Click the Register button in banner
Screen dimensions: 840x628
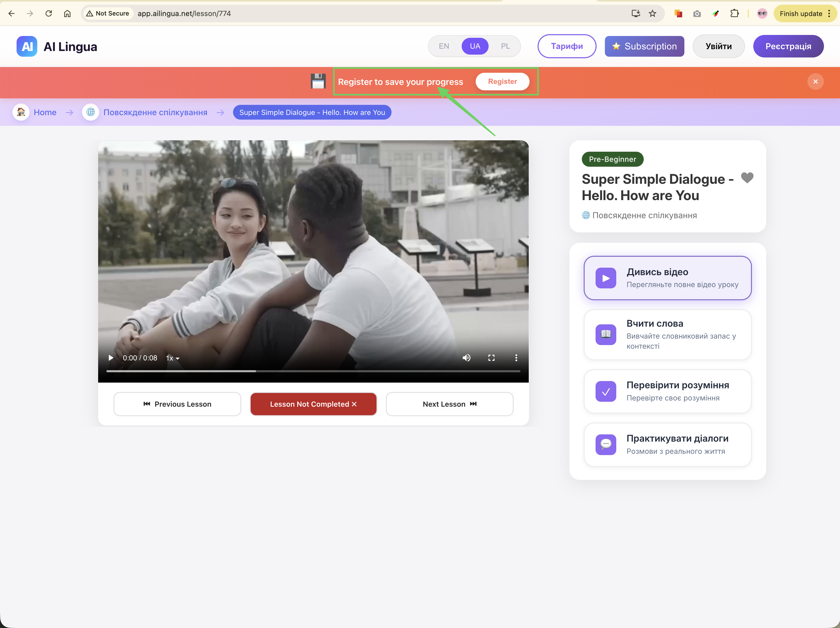point(502,82)
